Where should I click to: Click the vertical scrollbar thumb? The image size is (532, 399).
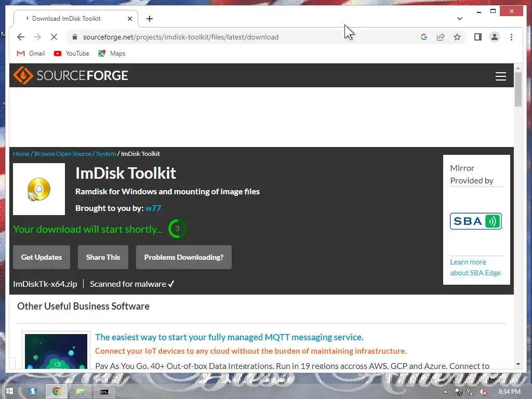click(x=518, y=89)
